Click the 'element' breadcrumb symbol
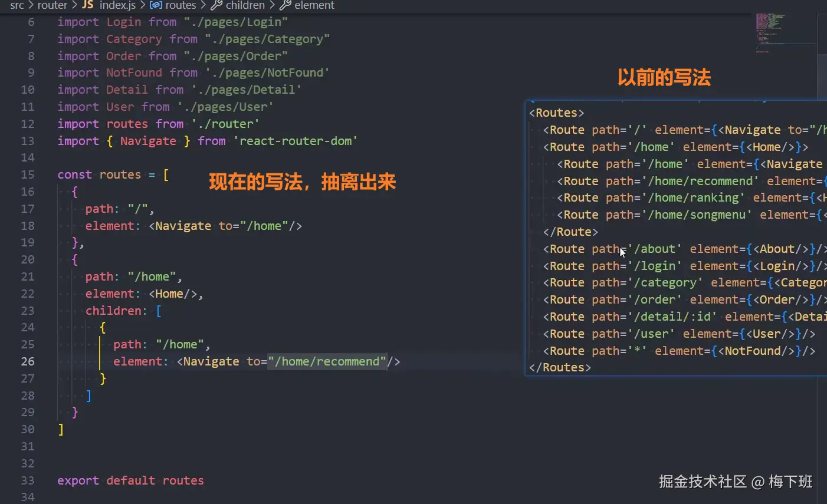827x504 pixels. pyautogui.click(x=314, y=5)
